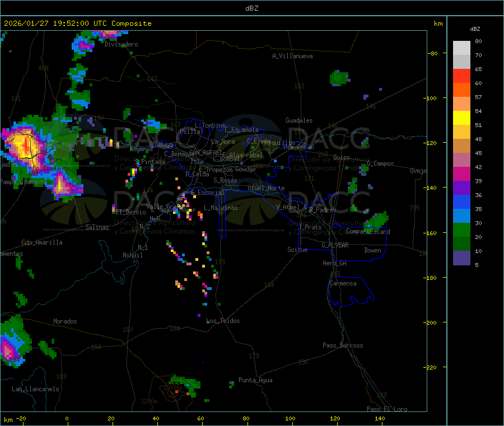Click the 100 km horizontal axis tick
The height and width of the screenshot is (426, 504).
[290, 418]
